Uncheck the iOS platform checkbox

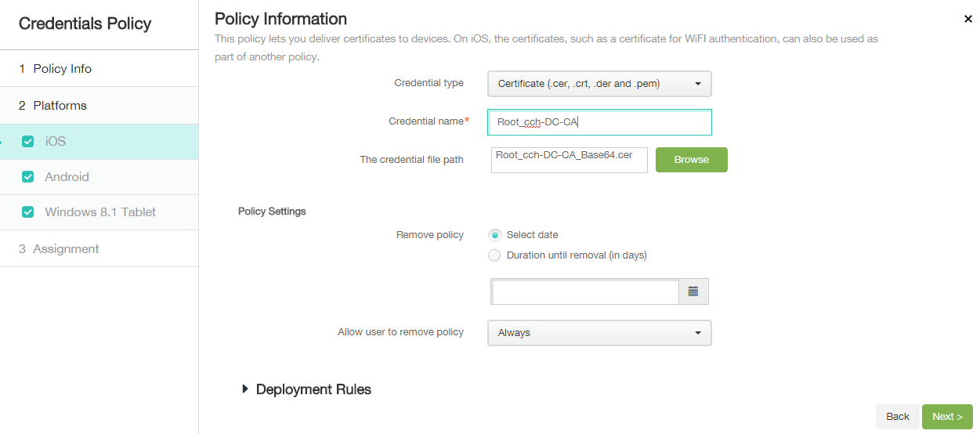(x=28, y=142)
